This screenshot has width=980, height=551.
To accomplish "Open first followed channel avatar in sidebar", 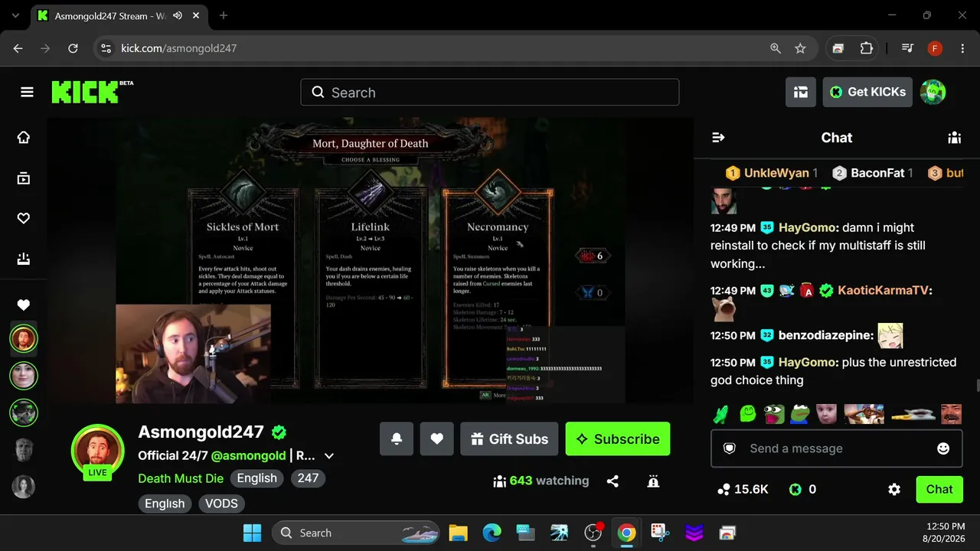I will click(x=23, y=338).
